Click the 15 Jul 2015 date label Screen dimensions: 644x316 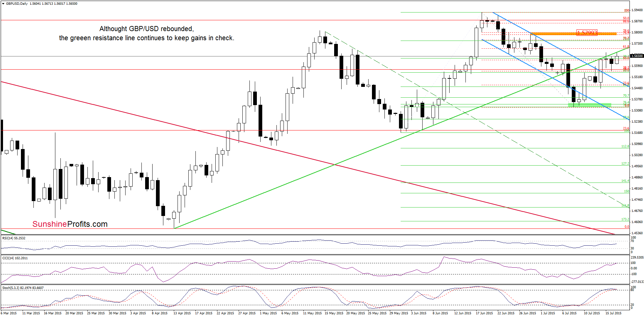pos(613,313)
